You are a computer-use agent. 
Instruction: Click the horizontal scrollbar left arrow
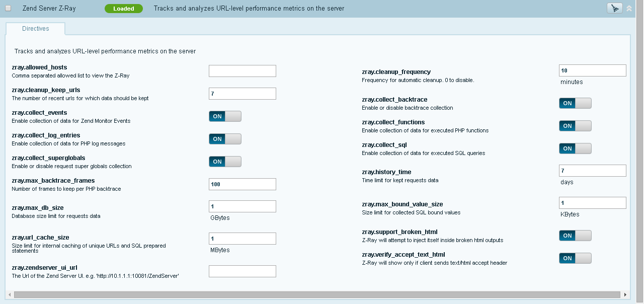[x=10, y=294]
